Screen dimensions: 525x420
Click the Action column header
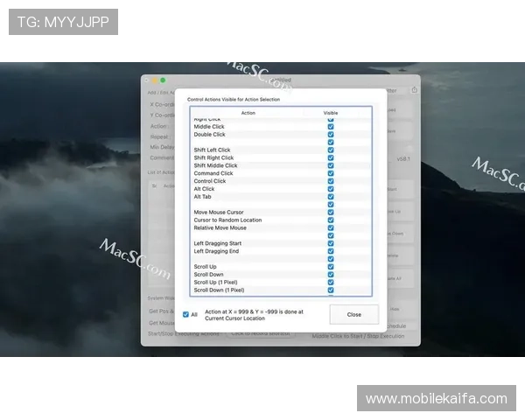tap(248, 113)
